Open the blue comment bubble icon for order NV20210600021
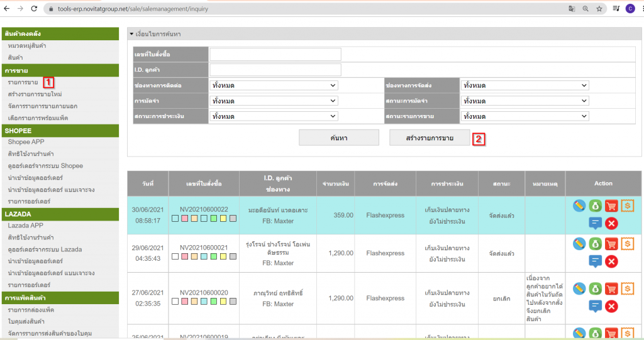 pyautogui.click(x=595, y=260)
